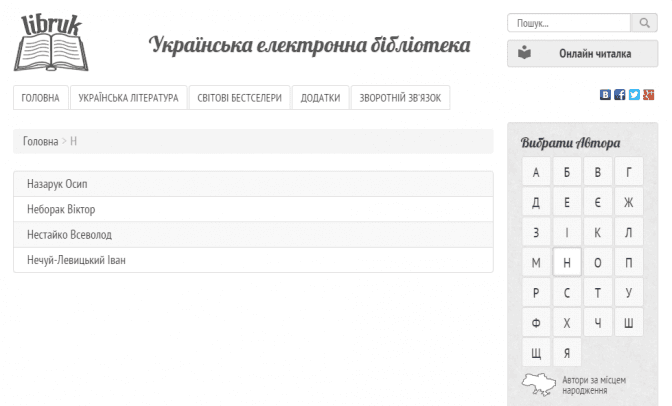
Task: Select the Додатки menu item
Action: (321, 98)
